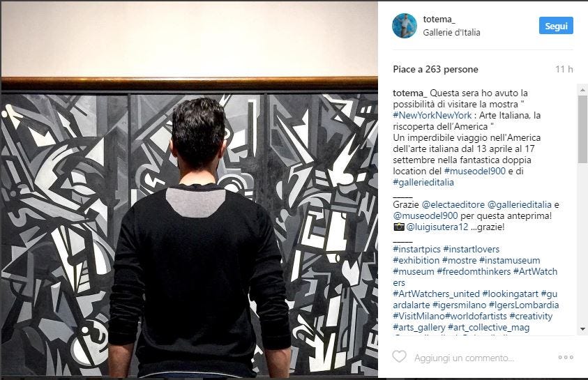
Task: Open the @luigisutera12 profile mention
Action: coord(437,227)
